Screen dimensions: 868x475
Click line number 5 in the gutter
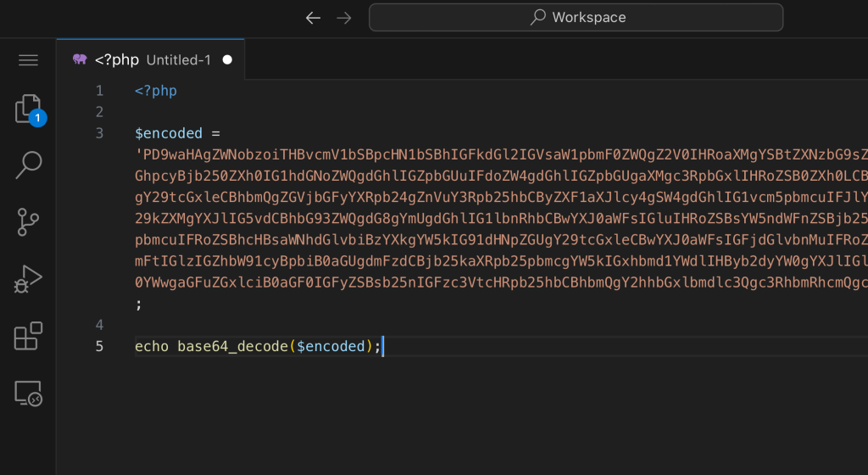(100, 346)
